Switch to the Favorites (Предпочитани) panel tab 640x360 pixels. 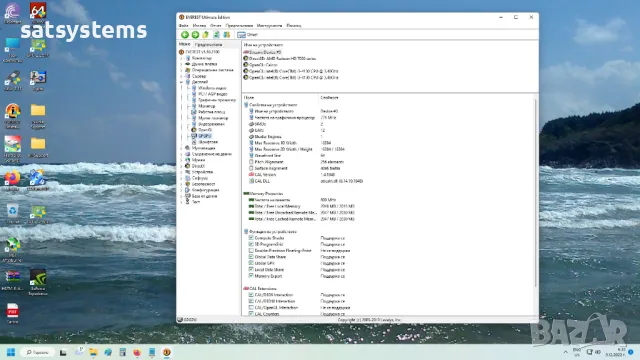pos(208,44)
